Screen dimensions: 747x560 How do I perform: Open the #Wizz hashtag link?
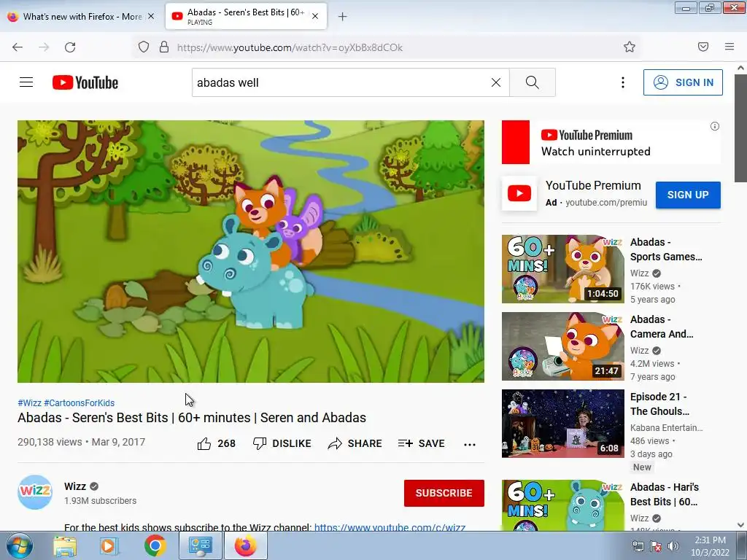pos(29,402)
